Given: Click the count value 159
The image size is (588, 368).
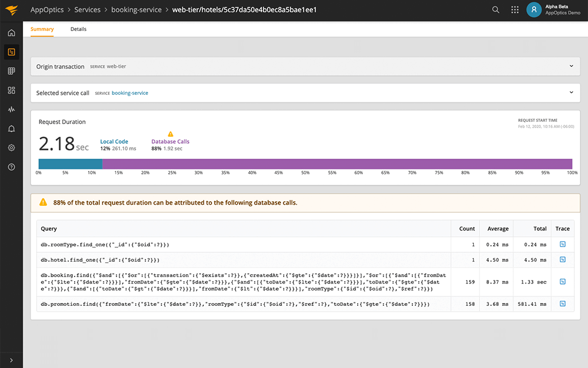Looking at the screenshot, I should pyautogui.click(x=470, y=282).
